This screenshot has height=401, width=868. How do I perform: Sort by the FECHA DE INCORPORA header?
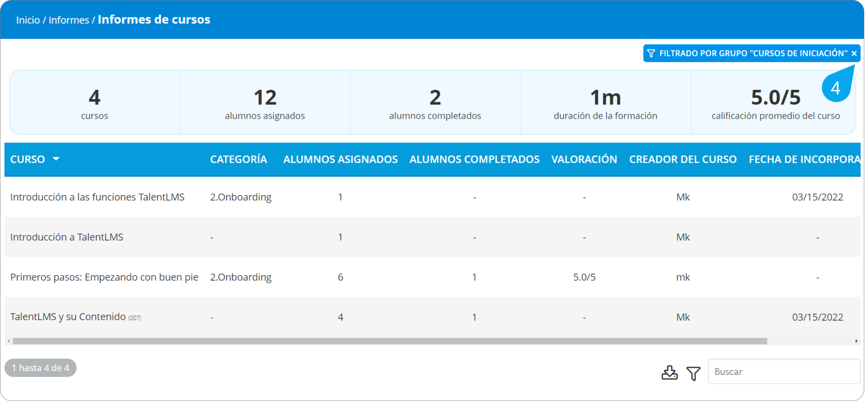pyautogui.click(x=805, y=159)
